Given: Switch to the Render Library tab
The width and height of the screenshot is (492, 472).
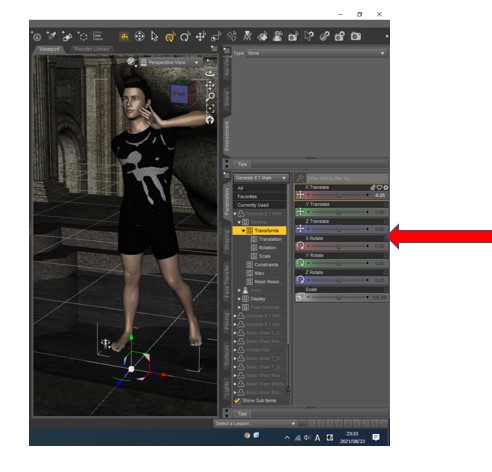Looking at the screenshot, I should 92,49.
